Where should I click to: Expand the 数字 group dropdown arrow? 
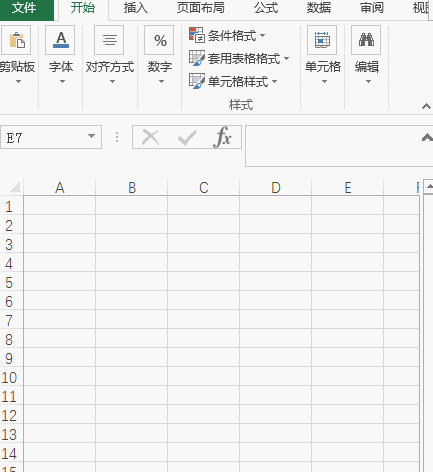pyautogui.click(x=161, y=82)
